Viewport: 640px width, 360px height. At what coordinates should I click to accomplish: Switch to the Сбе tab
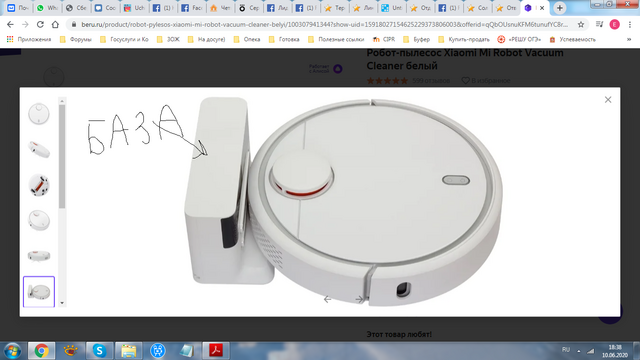coord(76,8)
